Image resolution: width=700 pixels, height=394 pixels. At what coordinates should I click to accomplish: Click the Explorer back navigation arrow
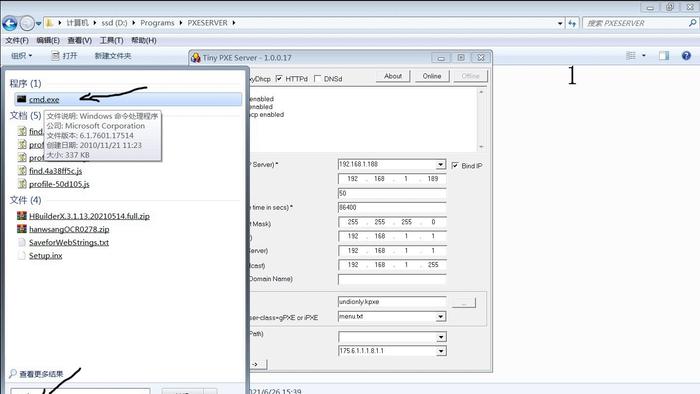click(10, 23)
